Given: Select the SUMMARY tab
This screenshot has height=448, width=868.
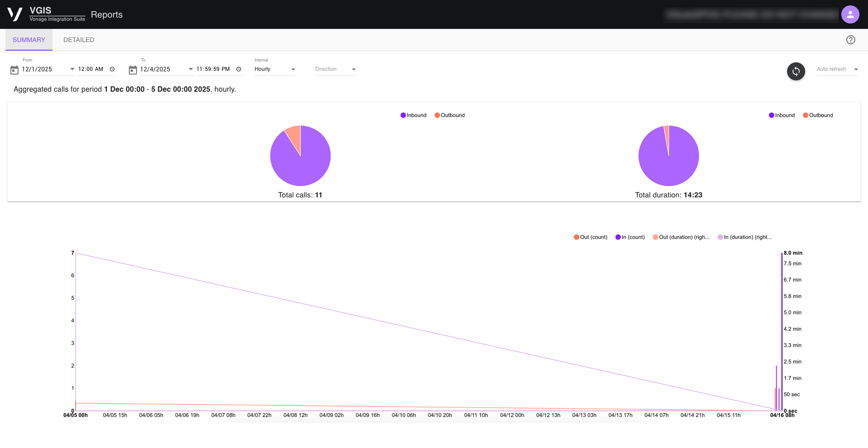Looking at the screenshot, I should [29, 40].
